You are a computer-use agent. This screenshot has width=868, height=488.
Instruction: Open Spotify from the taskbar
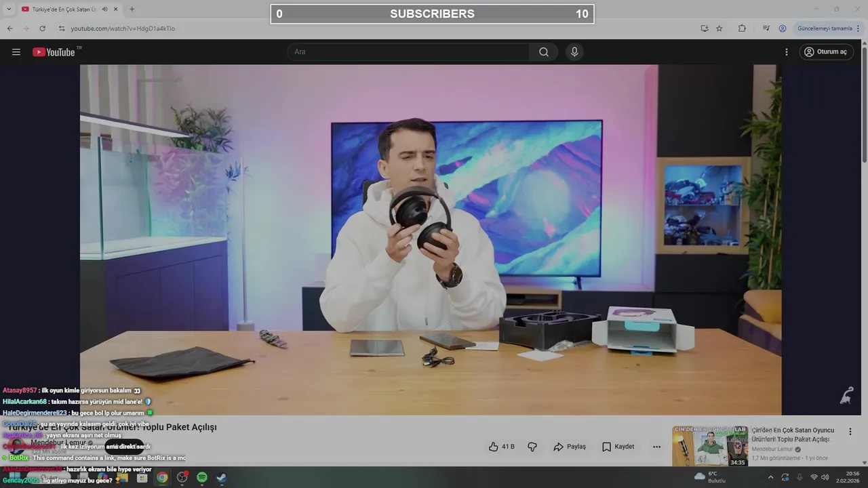coord(202,478)
